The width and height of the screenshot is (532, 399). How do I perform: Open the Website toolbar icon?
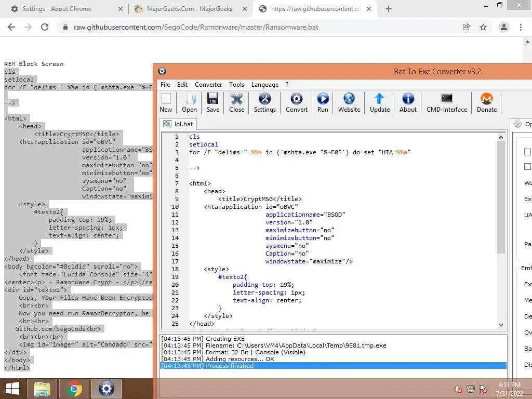tap(349, 102)
